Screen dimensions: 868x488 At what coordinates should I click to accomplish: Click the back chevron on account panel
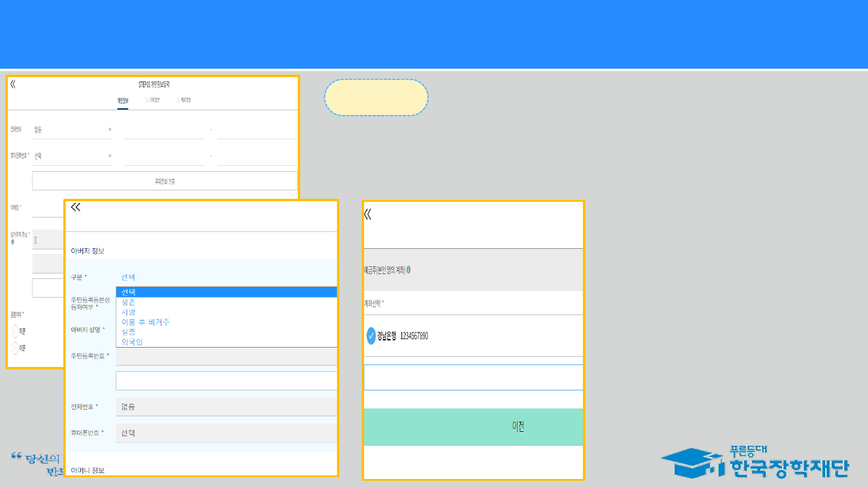coord(368,214)
